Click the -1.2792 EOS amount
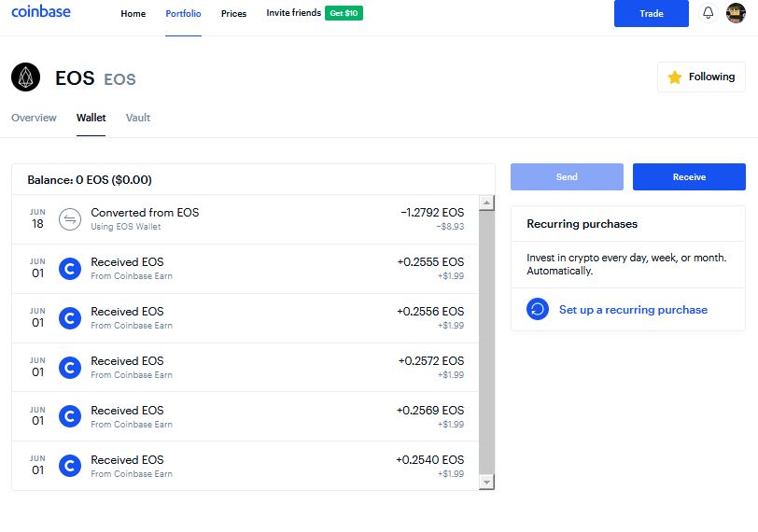758x532 pixels. point(432,213)
